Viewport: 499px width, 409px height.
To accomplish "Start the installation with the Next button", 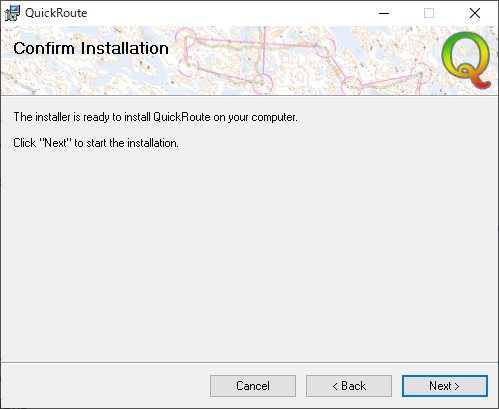I will tap(445, 386).
